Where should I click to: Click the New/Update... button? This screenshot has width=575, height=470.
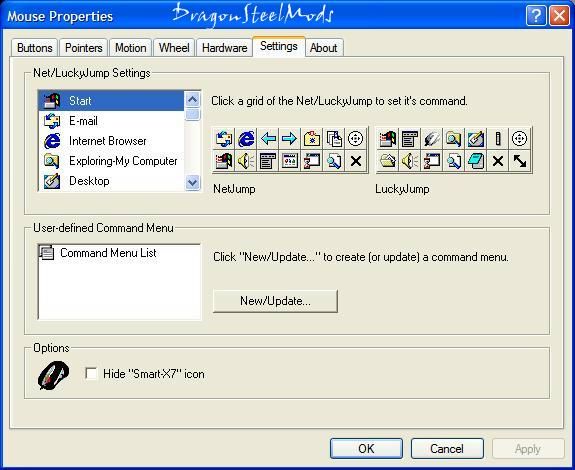(x=275, y=301)
